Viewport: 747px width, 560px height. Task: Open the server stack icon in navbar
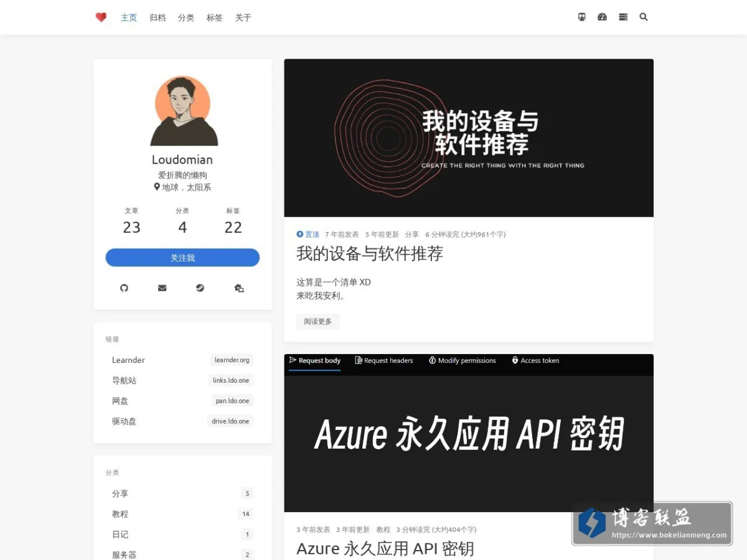(623, 17)
